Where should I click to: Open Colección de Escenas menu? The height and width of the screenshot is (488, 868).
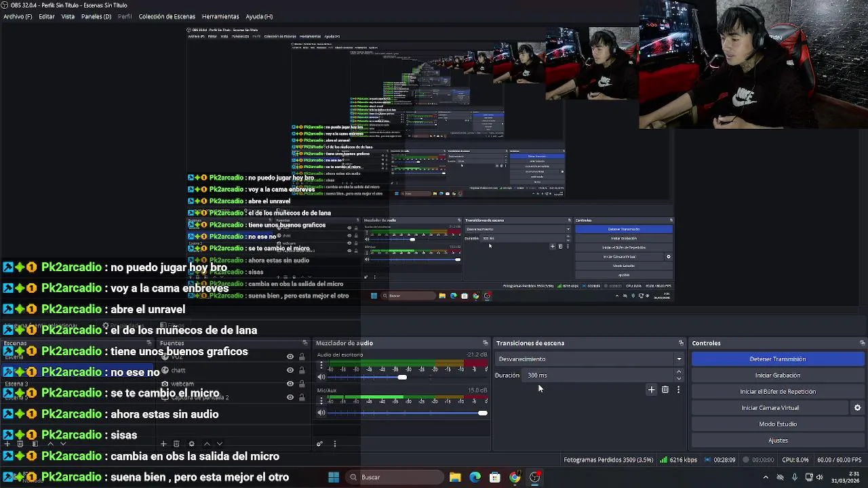[x=167, y=16]
